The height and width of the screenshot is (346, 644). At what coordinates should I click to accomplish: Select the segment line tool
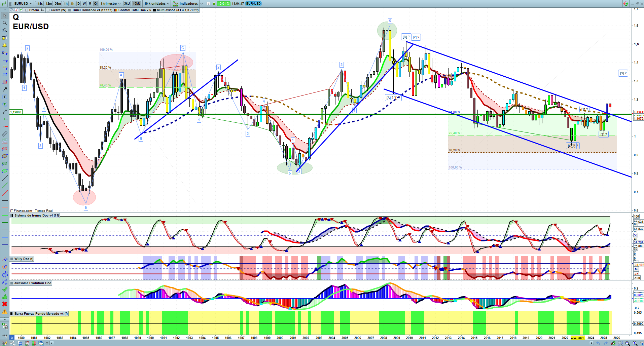pyautogui.click(x=5, y=112)
